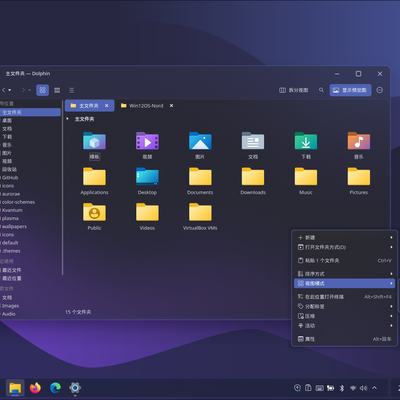
Task: Choose 在此位置打开终端 from context menu
Action: [x=345, y=297]
